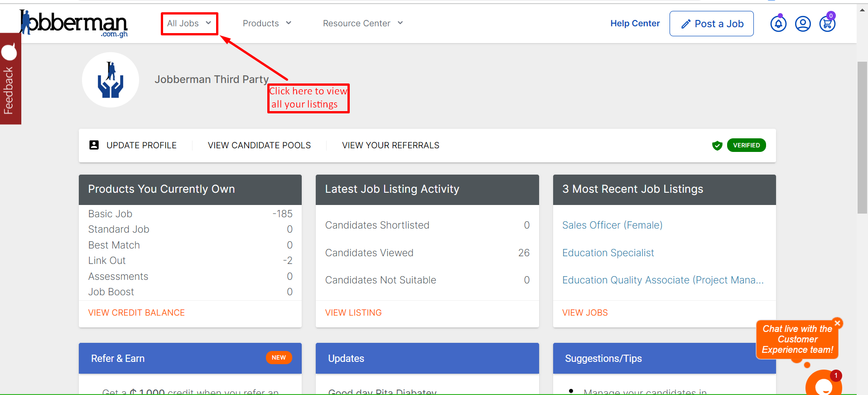
Task: Select VIEW CANDIDATE POOLS
Action: (259, 145)
